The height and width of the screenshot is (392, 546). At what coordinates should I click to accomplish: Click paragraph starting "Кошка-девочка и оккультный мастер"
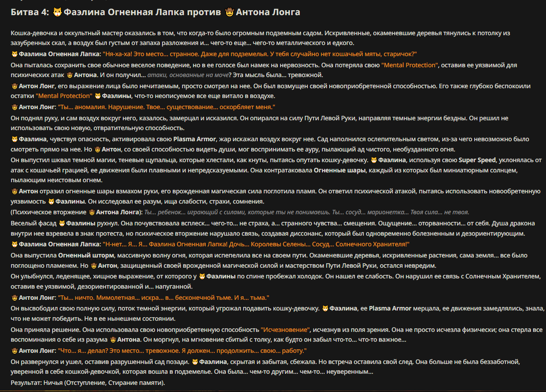[x=261, y=38]
